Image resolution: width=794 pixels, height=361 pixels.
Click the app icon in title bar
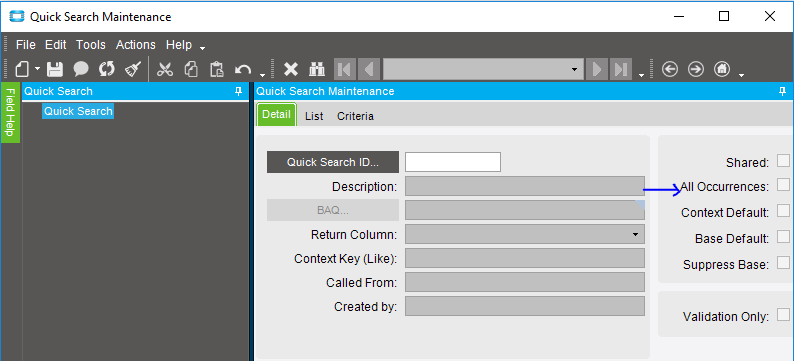point(17,17)
